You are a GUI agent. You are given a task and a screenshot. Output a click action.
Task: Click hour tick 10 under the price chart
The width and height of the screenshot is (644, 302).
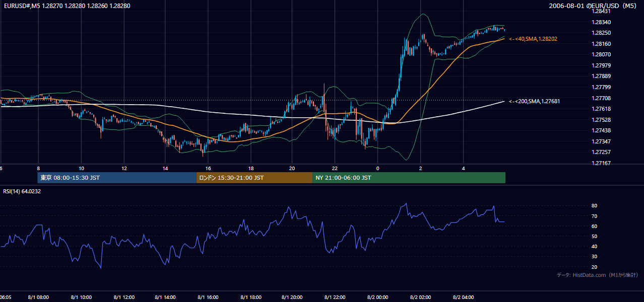tap(82, 168)
